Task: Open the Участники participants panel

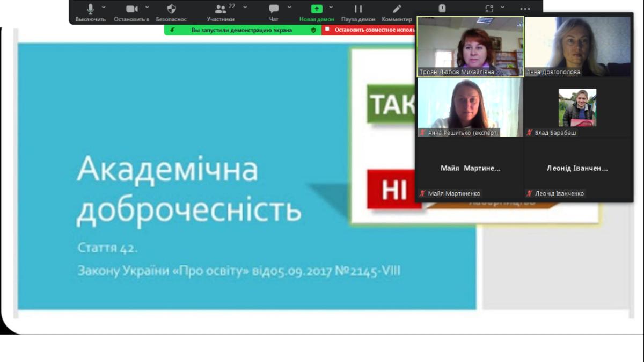Action: coord(221,9)
